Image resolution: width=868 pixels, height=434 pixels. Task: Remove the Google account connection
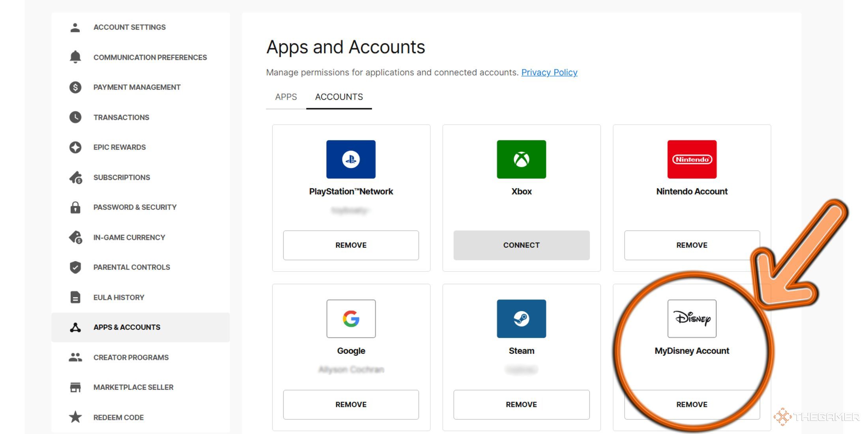pyautogui.click(x=351, y=404)
